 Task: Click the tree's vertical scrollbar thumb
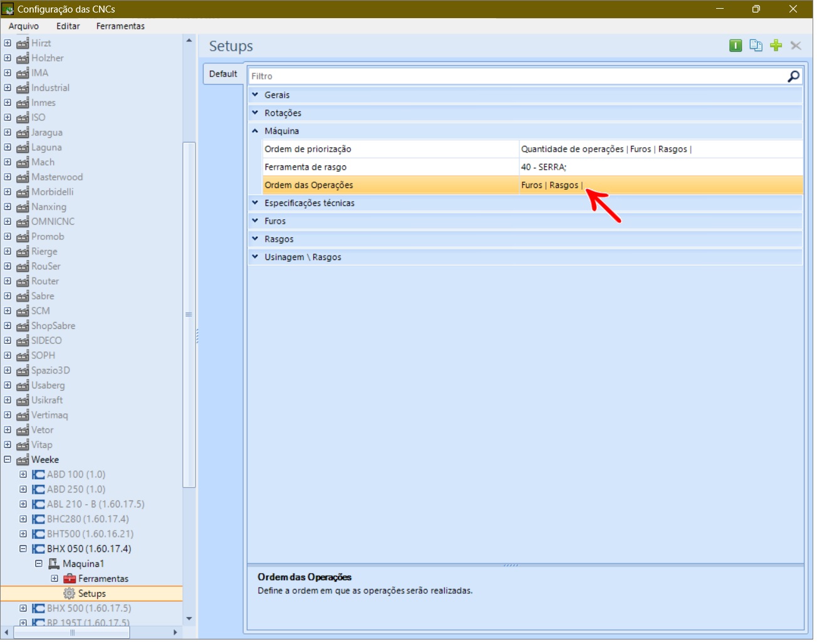coord(189,314)
